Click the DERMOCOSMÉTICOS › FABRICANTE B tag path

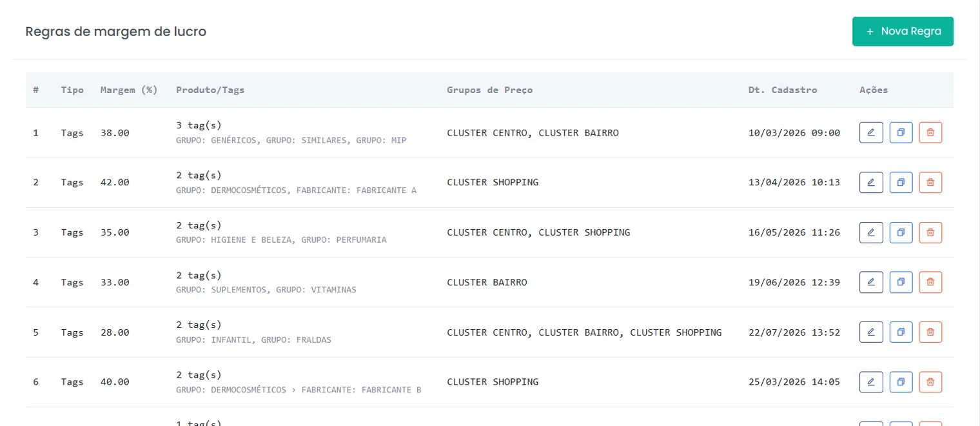[x=299, y=390]
